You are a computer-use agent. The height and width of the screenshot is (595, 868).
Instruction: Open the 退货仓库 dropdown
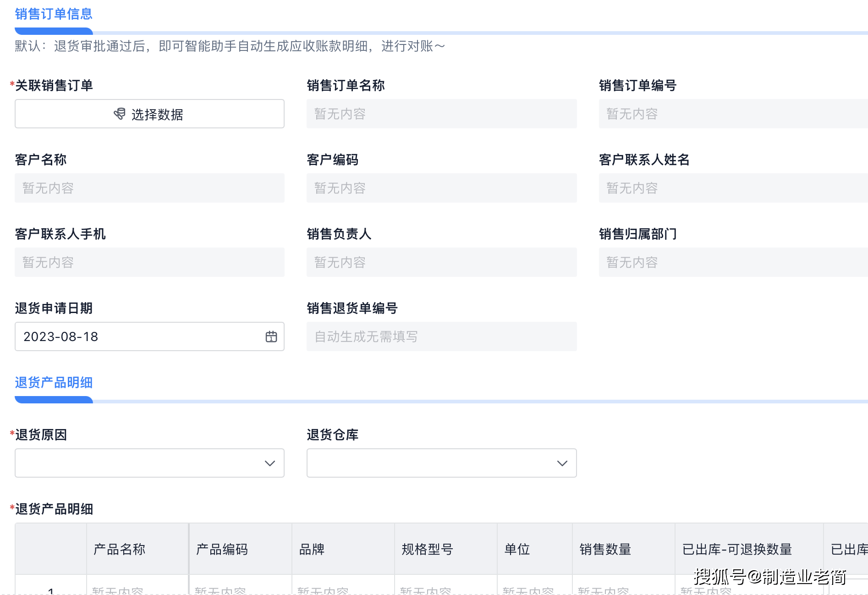(x=441, y=463)
